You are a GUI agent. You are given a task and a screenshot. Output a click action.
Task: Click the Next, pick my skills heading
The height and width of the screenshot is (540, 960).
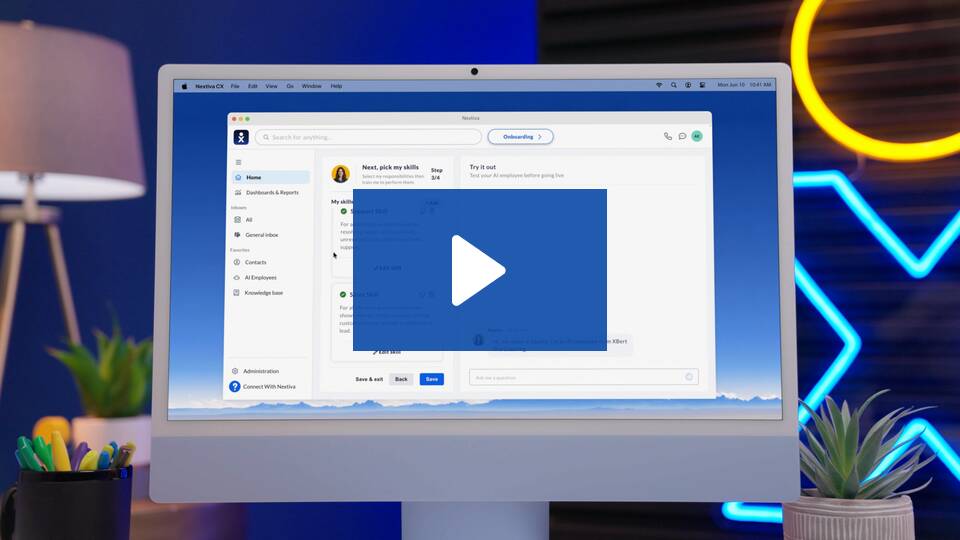(x=390, y=167)
